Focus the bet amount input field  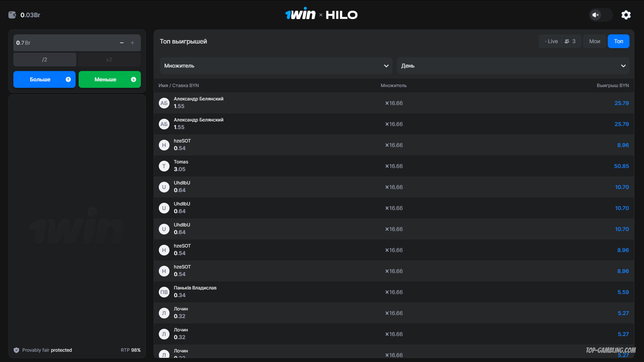(65, 43)
